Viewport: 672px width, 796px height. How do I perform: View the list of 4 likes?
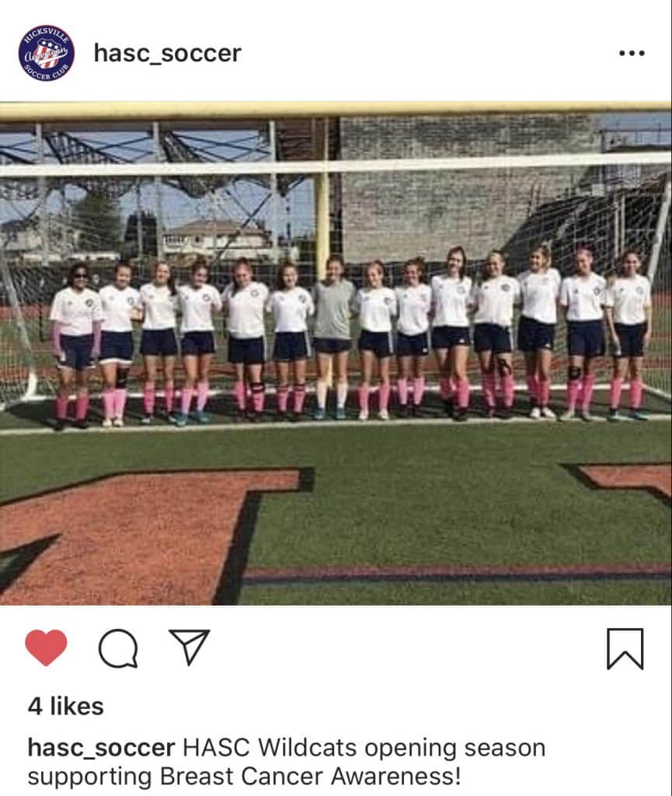point(65,706)
